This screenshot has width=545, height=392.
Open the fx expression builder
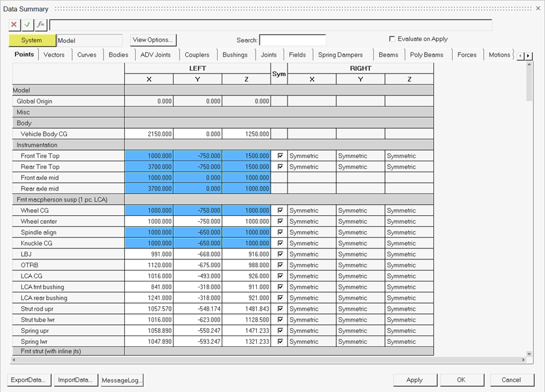pyautogui.click(x=40, y=25)
